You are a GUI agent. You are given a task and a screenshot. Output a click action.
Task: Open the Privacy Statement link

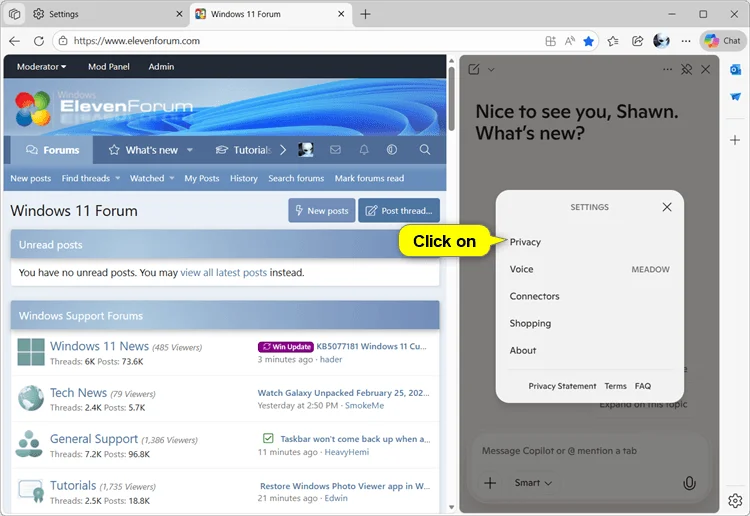pyautogui.click(x=562, y=386)
